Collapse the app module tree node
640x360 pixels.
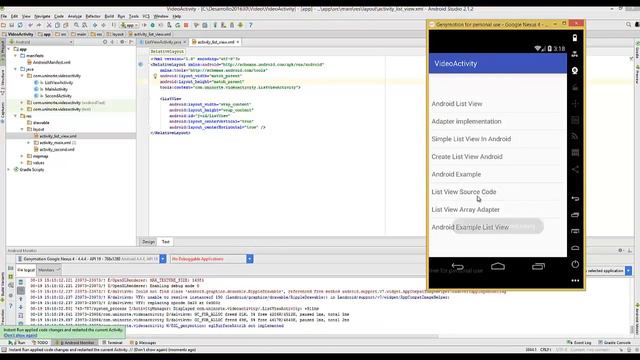[9, 49]
